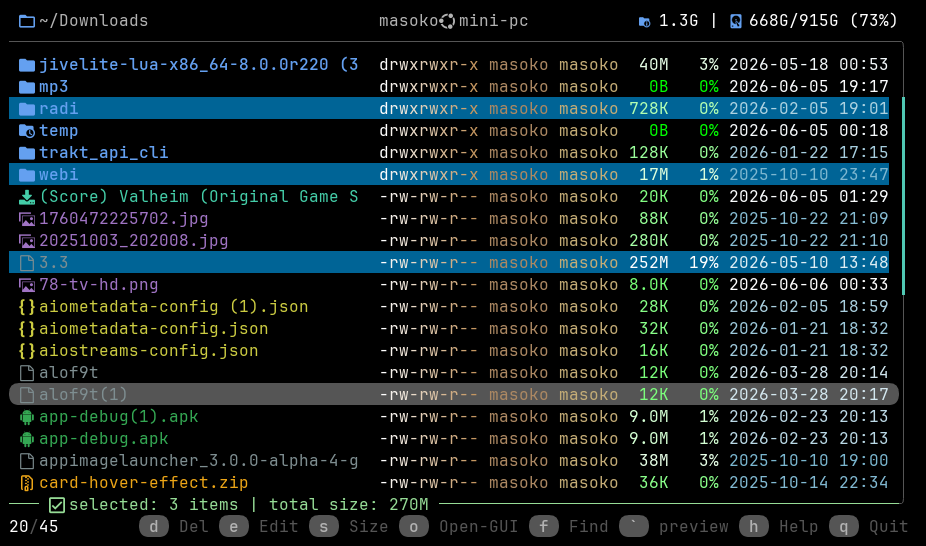Select the alof9t file name
Viewport: 926px width, 546px height.
69,373
